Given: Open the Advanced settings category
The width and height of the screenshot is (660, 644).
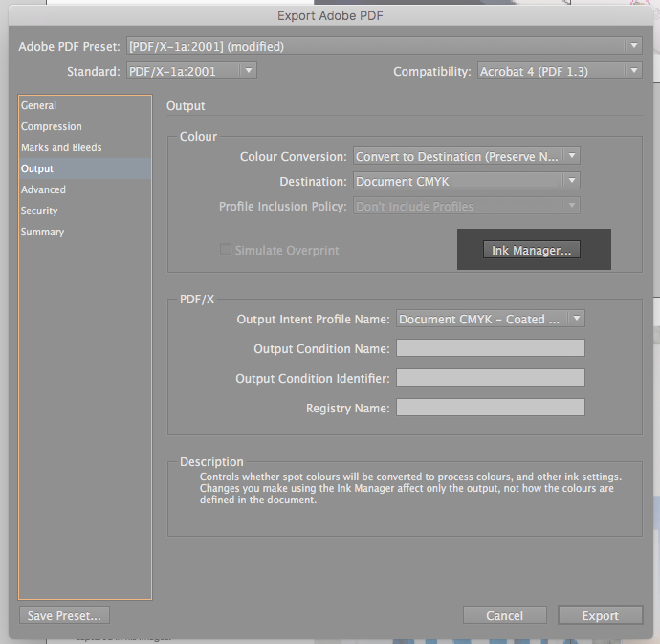Looking at the screenshot, I should pyautogui.click(x=84, y=189).
